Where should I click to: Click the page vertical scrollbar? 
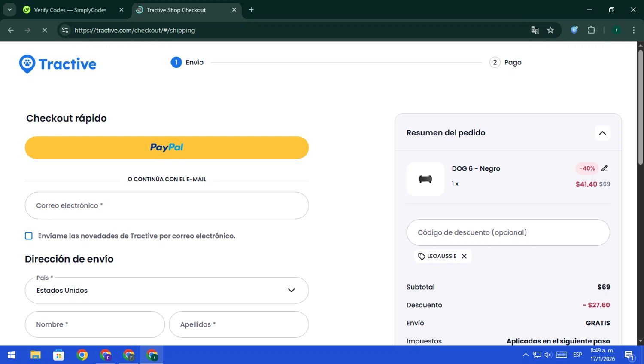[x=641, y=107]
